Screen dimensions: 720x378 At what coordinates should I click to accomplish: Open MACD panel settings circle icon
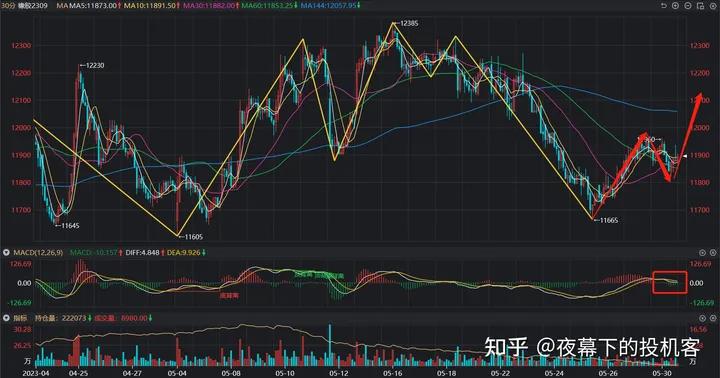702,253
